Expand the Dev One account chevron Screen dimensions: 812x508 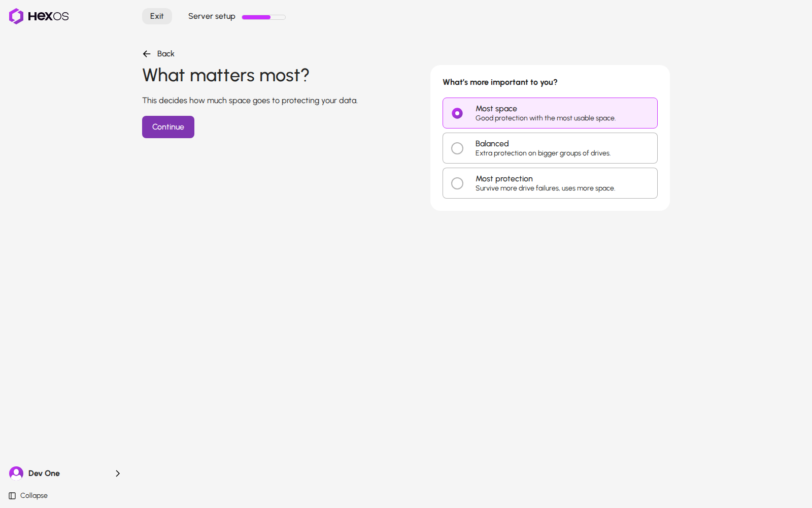[118, 473]
